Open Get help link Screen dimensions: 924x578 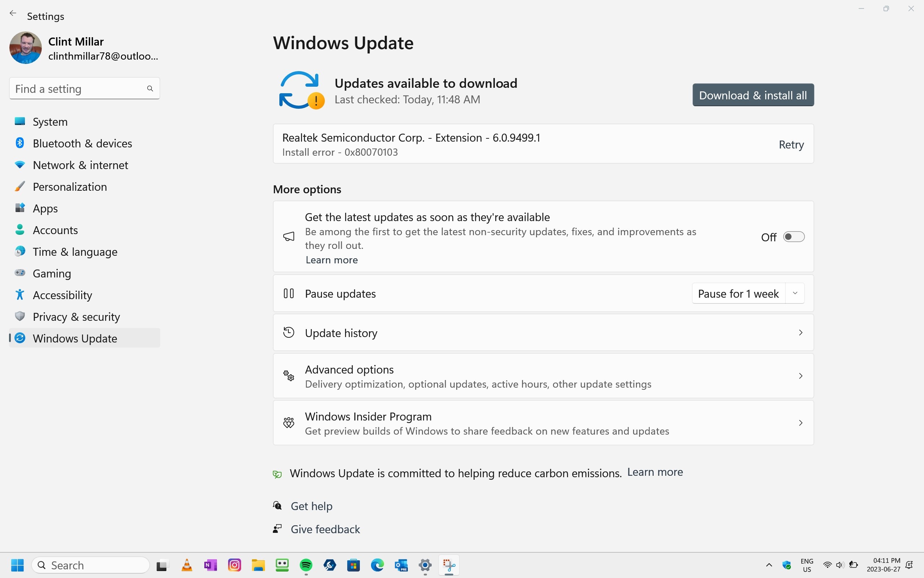pyautogui.click(x=311, y=506)
